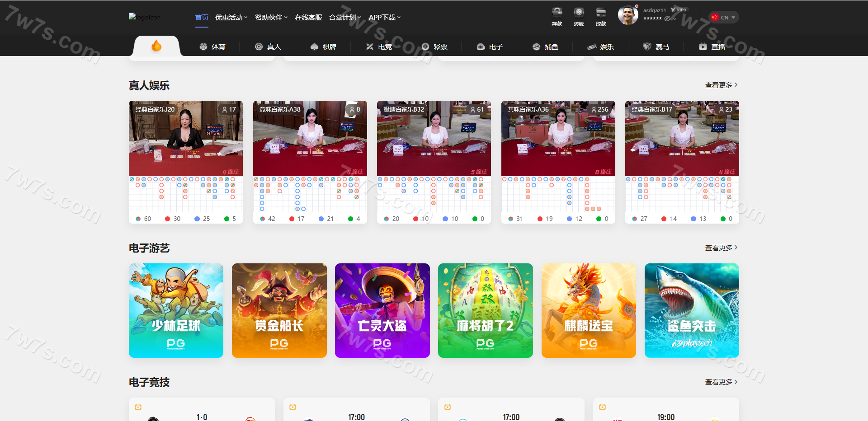The width and height of the screenshot is (868, 421).
Task: Launch the 鲨鱼突击 Playtech game
Action: click(692, 310)
